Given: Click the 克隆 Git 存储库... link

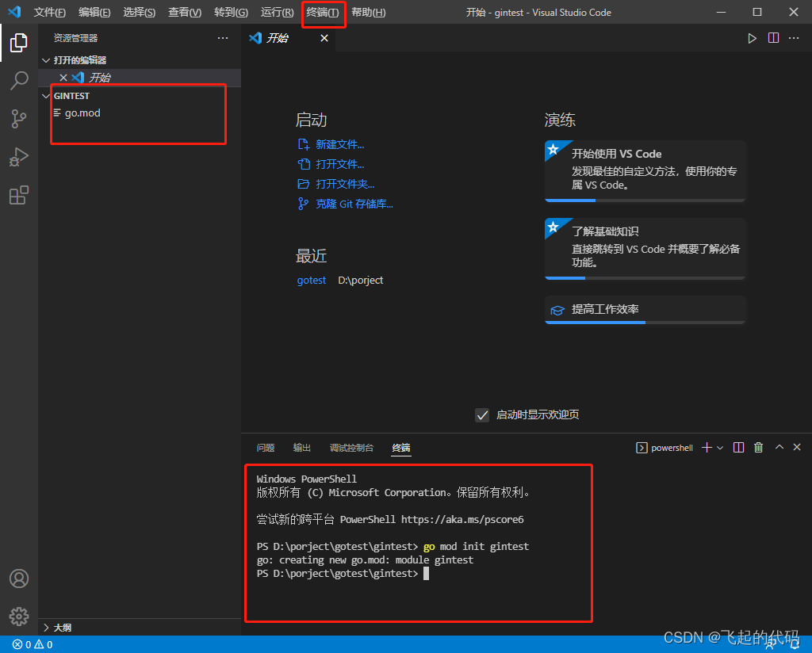Looking at the screenshot, I should [x=354, y=204].
